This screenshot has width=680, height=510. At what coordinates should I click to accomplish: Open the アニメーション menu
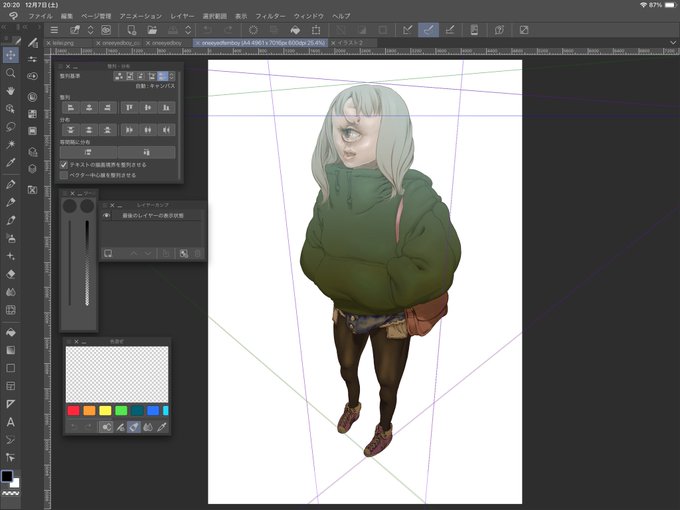(x=141, y=16)
